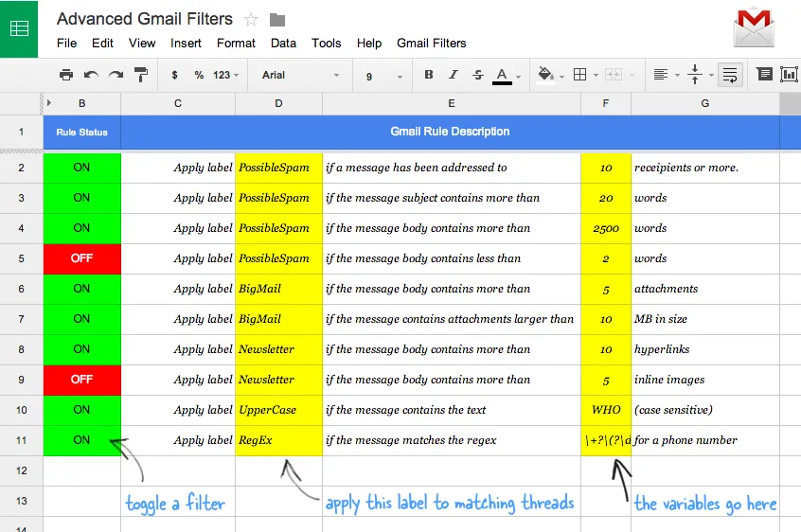The height and width of the screenshot is (532, 801).
Task: Toggle ON status in row 10
Action: [82, 410]
